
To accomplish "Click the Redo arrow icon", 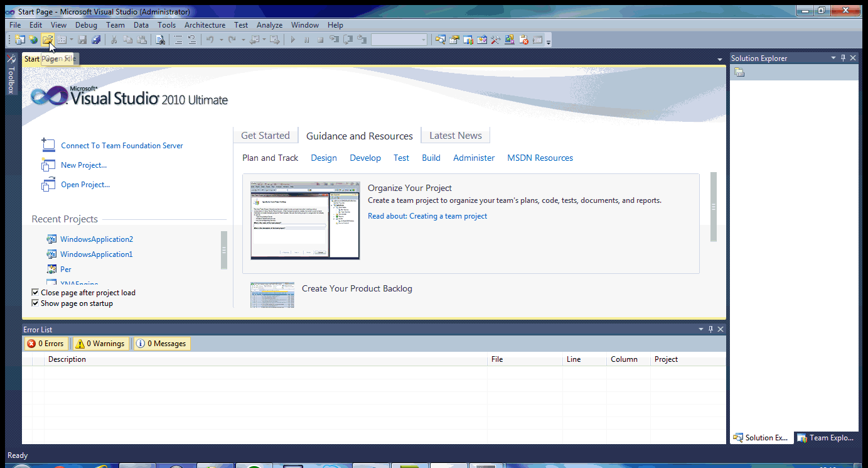I will (x=232, y=40).
